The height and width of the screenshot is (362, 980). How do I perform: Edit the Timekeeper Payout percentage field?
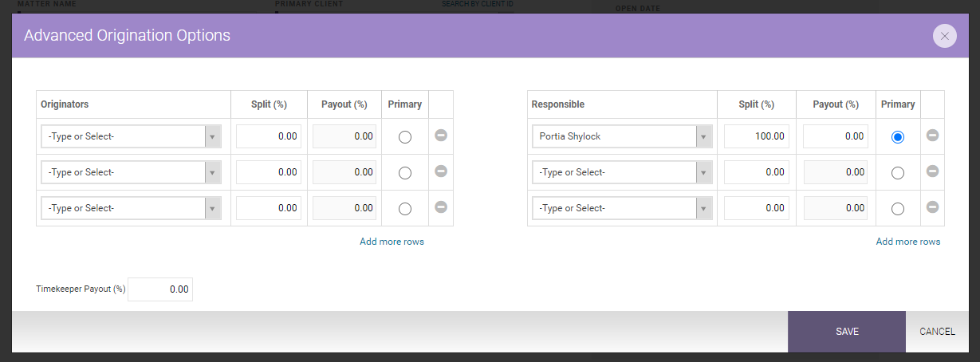[x=160, y=289]
